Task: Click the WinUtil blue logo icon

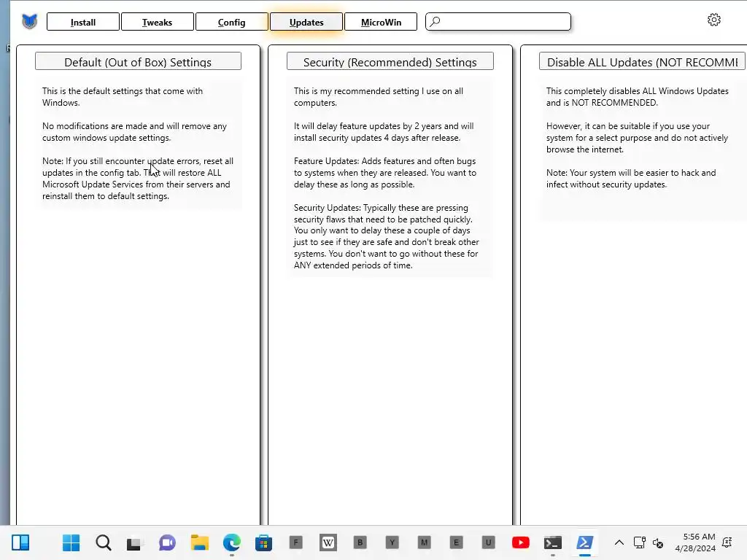Action: coord(29,21)
